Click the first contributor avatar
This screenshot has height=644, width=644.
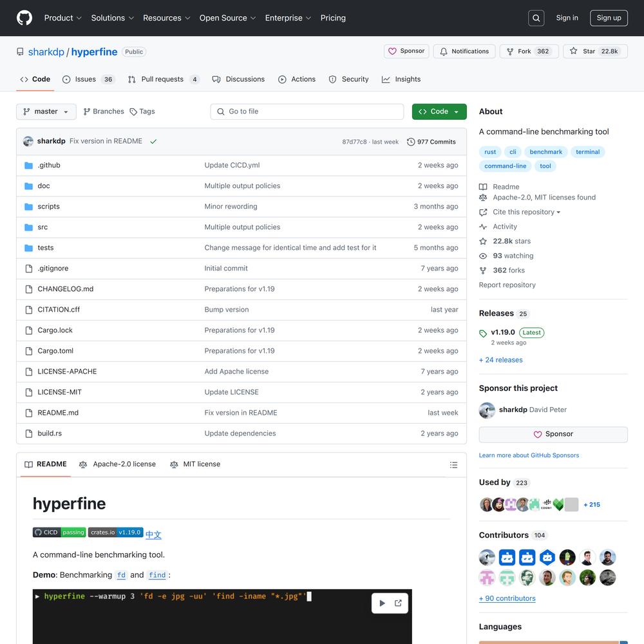[x=487, y=557]
